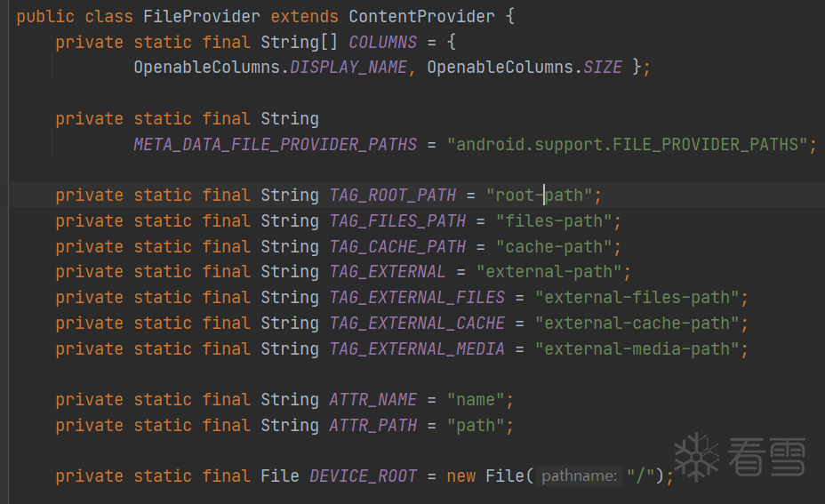This screenshot has width=825, height=504.
Task: Click ContentProvider in the extends clause
Action: [x=421, y=17]
